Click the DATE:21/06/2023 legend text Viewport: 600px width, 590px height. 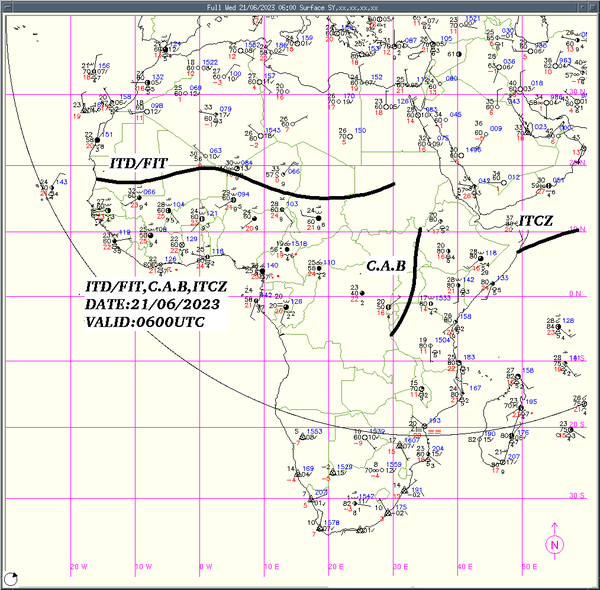152,305
